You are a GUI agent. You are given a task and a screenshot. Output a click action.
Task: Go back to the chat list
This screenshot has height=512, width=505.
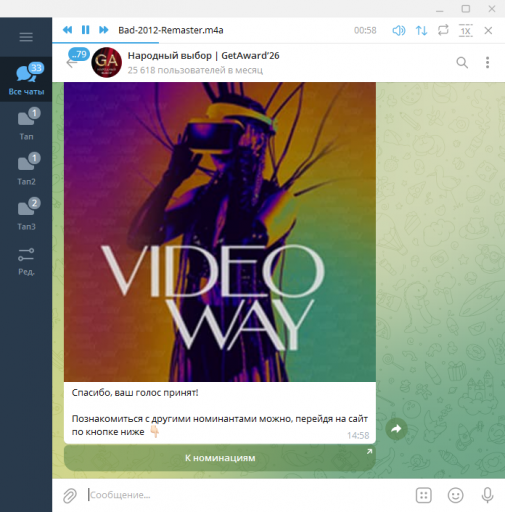click(x=72, y=63)
